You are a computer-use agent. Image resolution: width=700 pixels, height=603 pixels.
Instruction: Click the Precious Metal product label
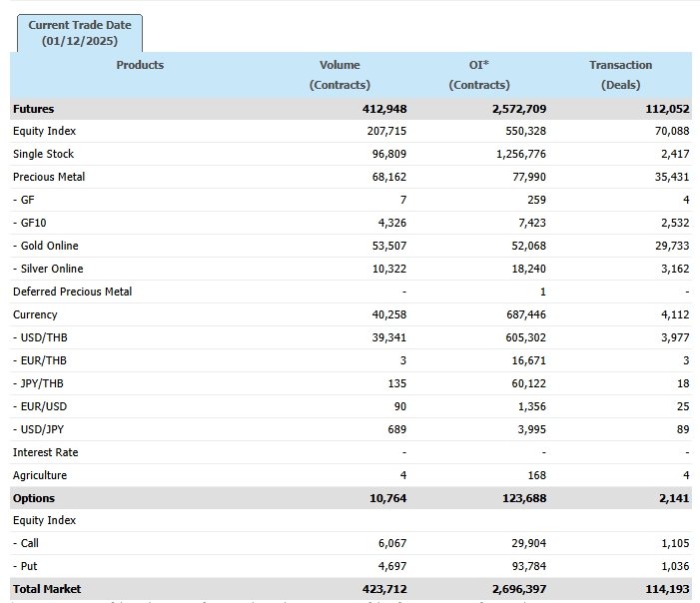pos(49,177)
